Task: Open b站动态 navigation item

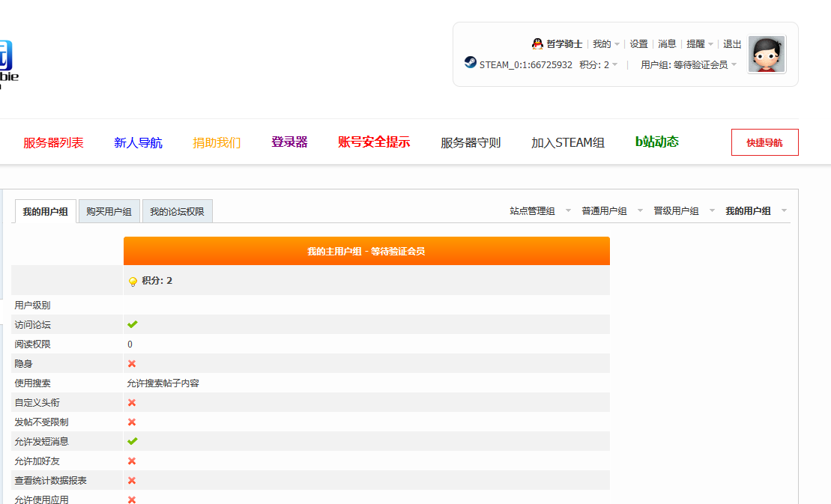Action: (x=657, y=142)
